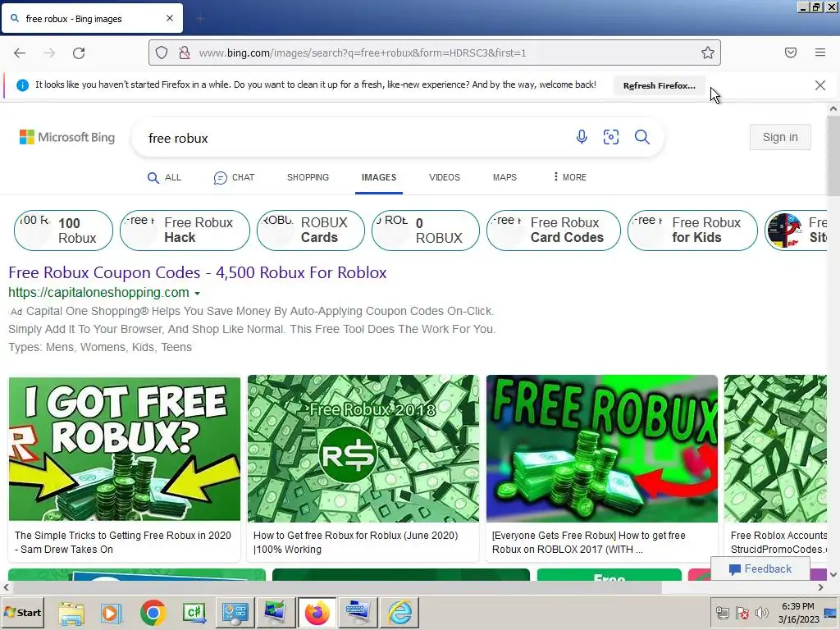Go back with the browser back arrow

tap(20, 53)
